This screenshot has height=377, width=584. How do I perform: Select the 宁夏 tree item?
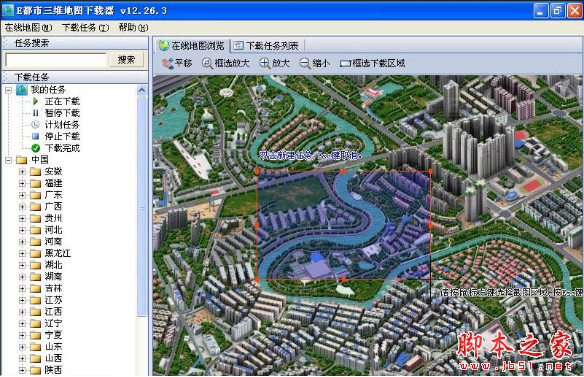click(x=53, y=335)
